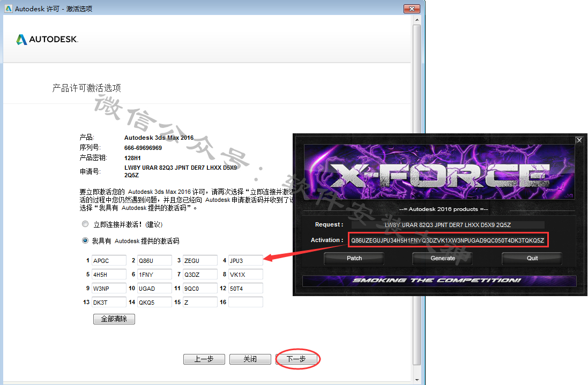Click the scrollbar down arrow in Autodesk window
The width and height of the screenshot is (588, 385).
416,380
